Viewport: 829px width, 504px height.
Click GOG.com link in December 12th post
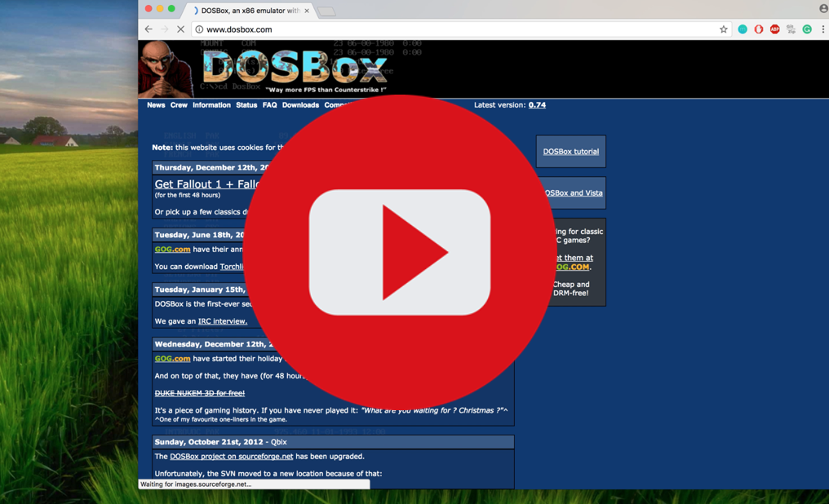coord(172,359)
